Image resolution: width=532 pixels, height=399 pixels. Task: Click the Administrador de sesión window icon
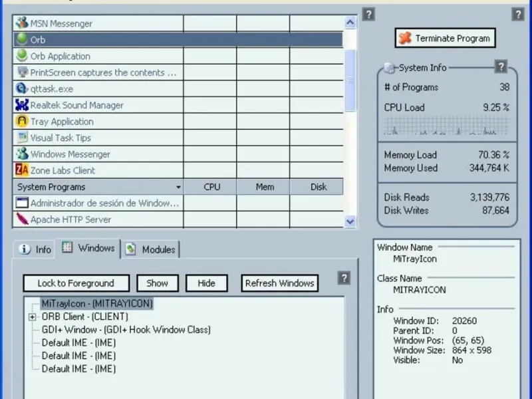tap(22, 203)
